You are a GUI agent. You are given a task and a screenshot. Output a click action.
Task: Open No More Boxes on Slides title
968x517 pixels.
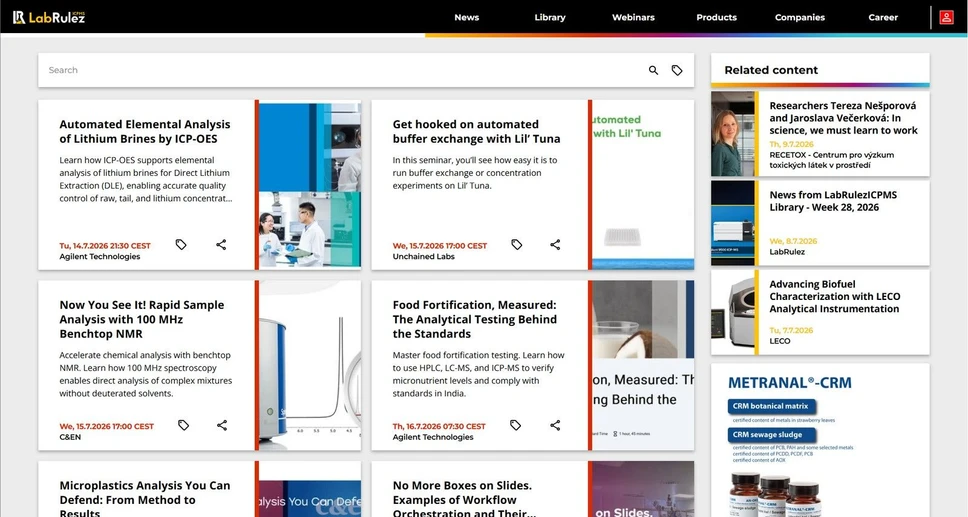pyautogui.click(x=464, y=498)
